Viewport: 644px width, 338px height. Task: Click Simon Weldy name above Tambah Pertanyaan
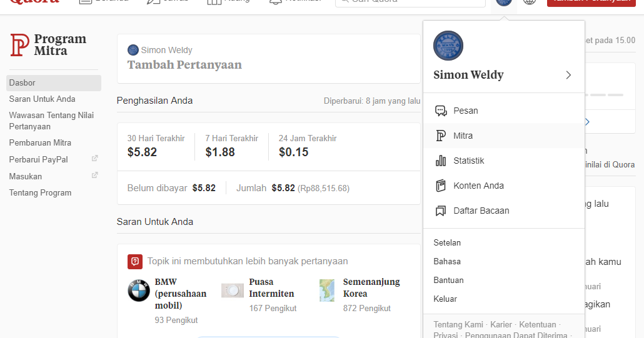tap(166, 50)
